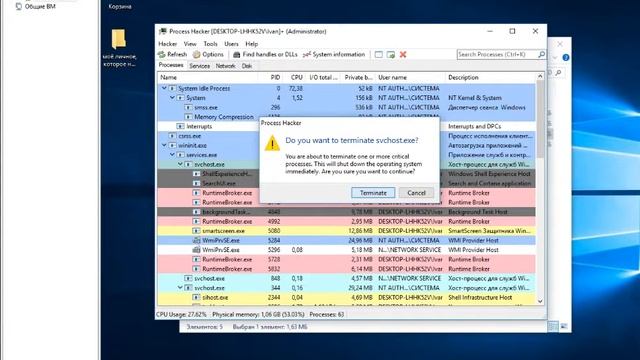Image resolution: width=640 pixels, height=360 pixels.
Task: Select the backgroundTask process row
Action: (347, 212)
